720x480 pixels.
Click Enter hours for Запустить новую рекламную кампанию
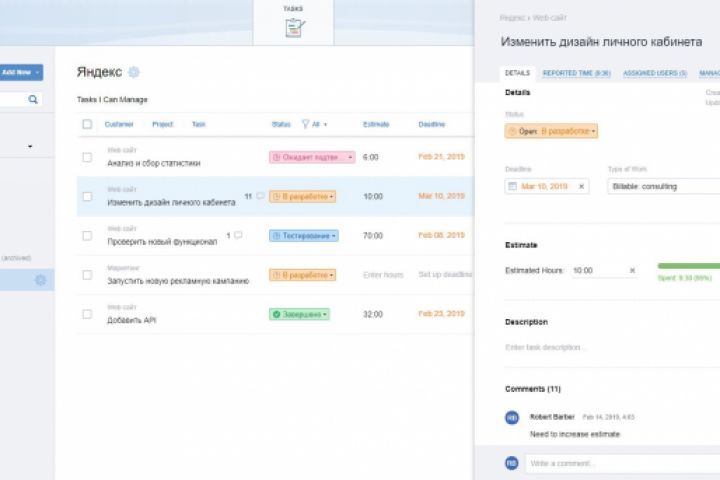point(383,275)
